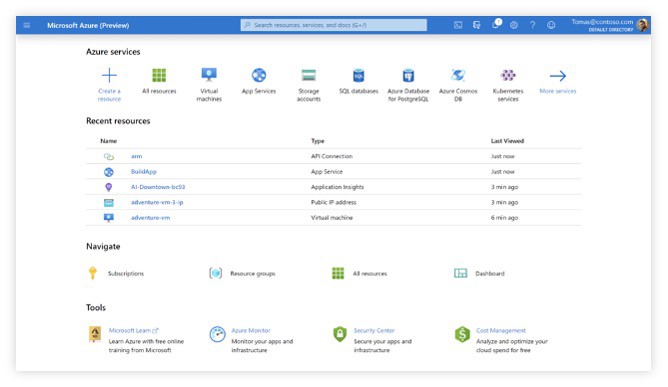
Task: Open Azure Database for PostgreSQL icon
Action: coord(408,75)
